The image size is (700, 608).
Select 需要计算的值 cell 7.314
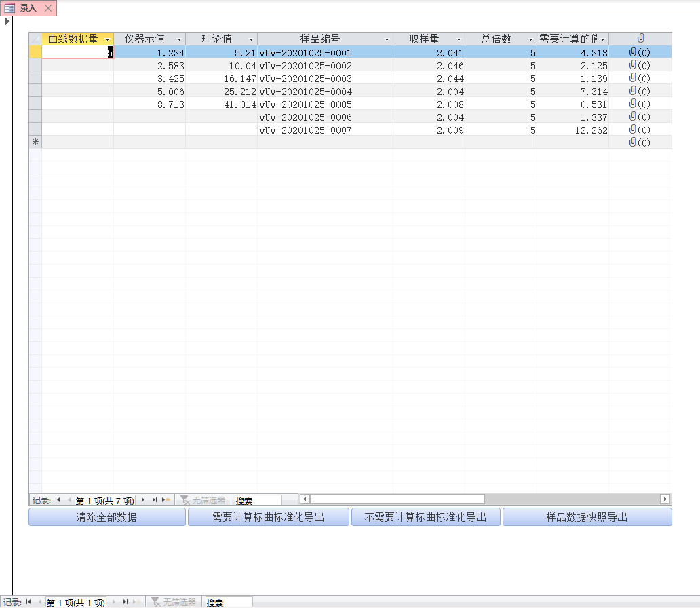pos(572,91)
